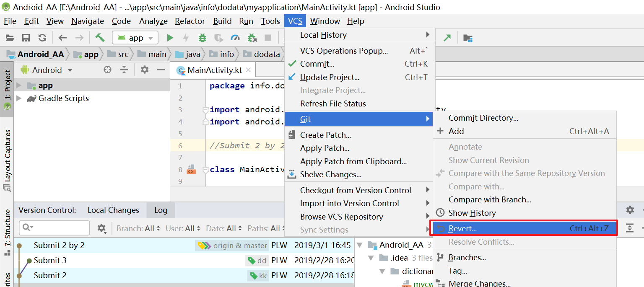Click the locate target icon in Project panel
The width and height of the screenshot is (644, 287).
108,70
